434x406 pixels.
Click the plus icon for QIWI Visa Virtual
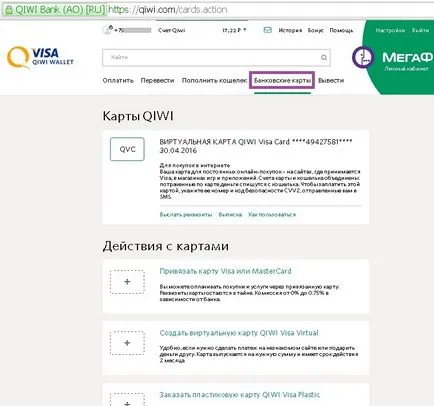pyautogui.click(x=127, y=343)
